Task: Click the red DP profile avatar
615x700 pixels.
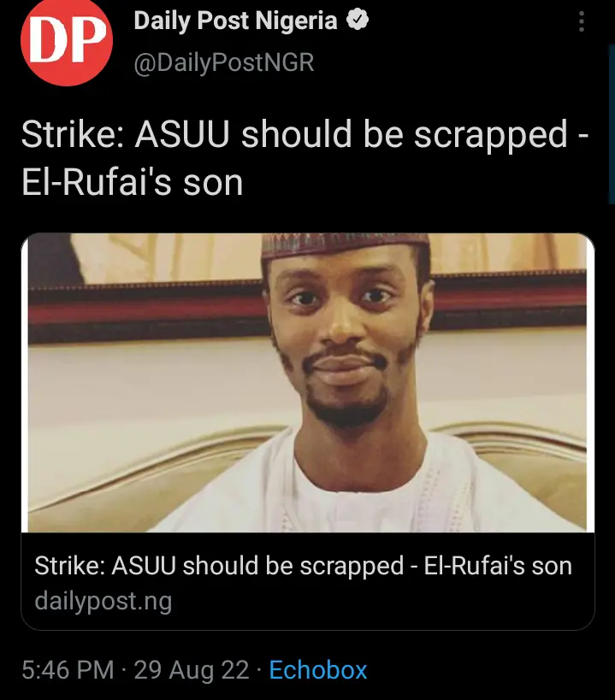Action: (66, 43)
